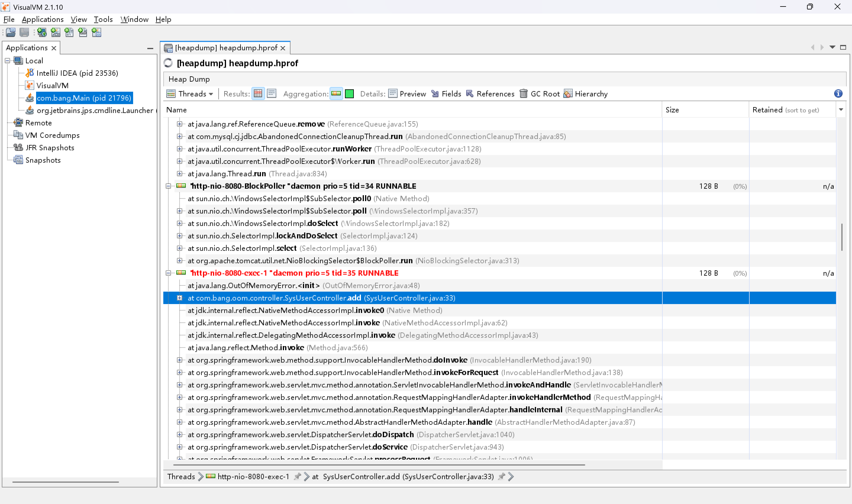
Task: Click the info icon in the heap toolbar
Action: tap(838, 94)
